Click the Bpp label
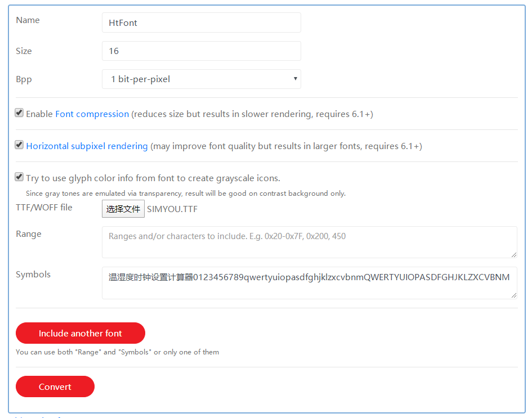 (x=24, y=79)
